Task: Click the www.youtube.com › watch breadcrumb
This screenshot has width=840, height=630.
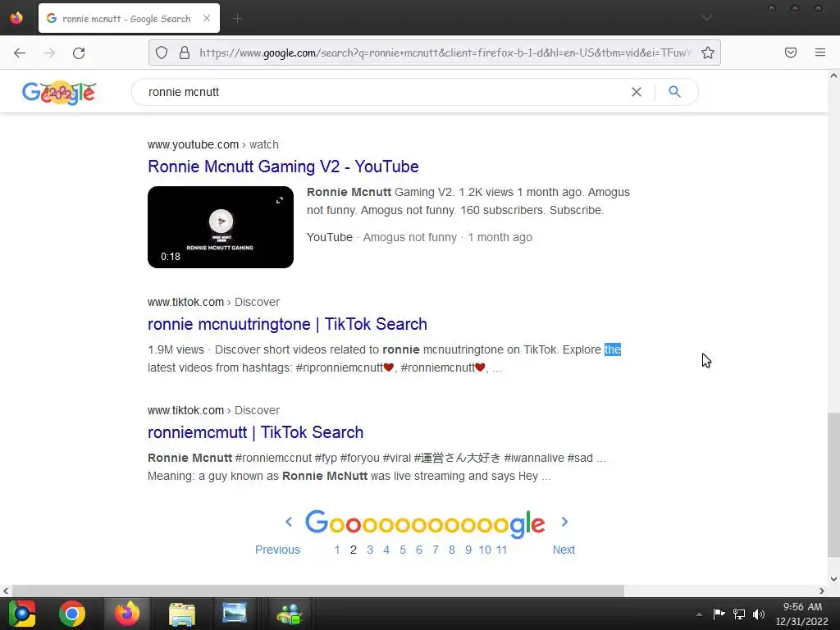Action: pos(213,144)
